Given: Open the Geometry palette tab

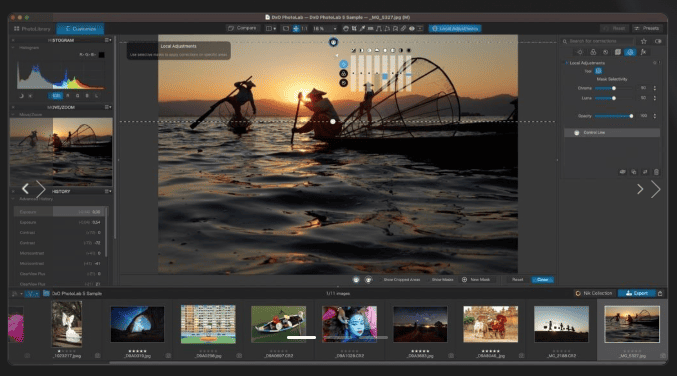Looking at the screenshot, I should click(x=618, y=52).
